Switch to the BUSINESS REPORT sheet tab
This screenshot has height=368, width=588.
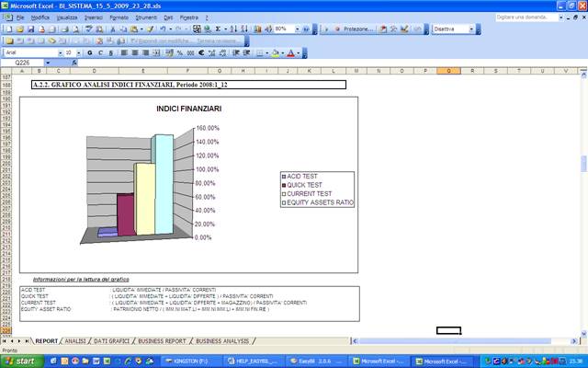coord(162,341)
